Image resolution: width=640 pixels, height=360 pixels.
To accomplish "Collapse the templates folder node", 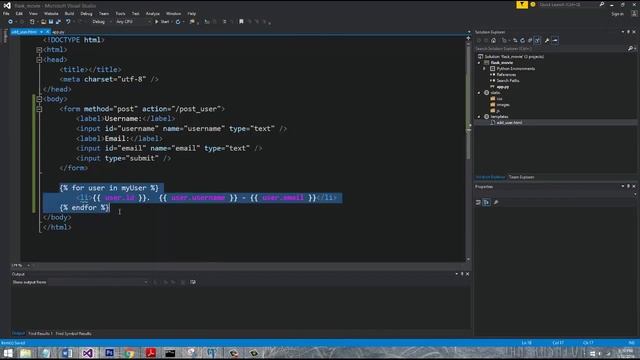I will tap(480, 117).
